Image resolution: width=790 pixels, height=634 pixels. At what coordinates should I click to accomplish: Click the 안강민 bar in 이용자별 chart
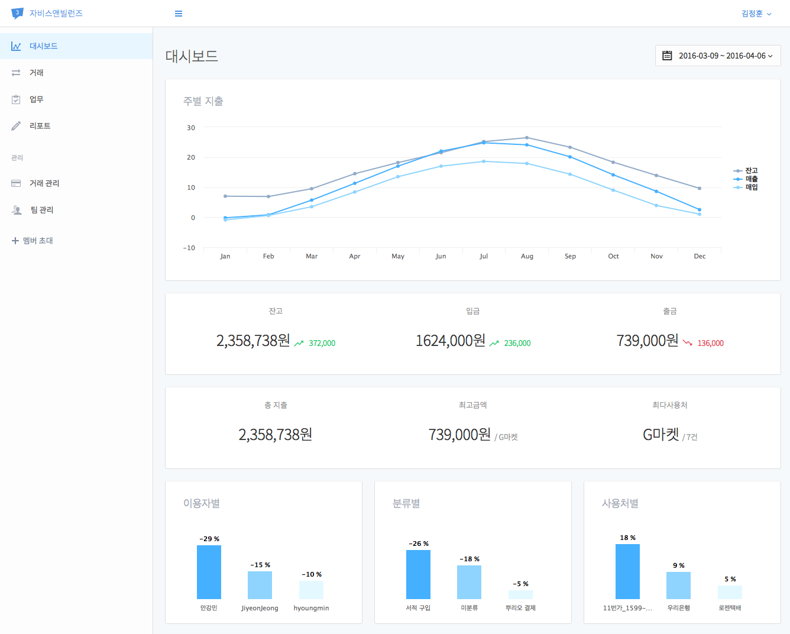(x=209, y=572)
